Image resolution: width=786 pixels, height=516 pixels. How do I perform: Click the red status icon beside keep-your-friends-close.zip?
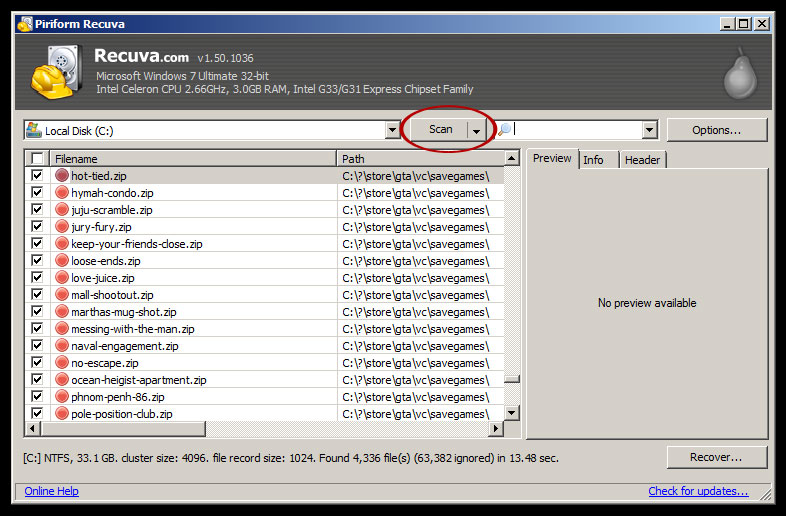(62, 244)
